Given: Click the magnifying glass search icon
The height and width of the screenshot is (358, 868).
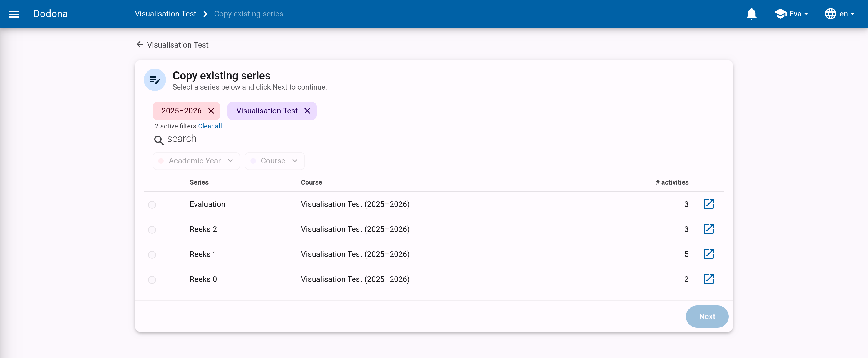Looking at the screenshot, I should [159, 140].
